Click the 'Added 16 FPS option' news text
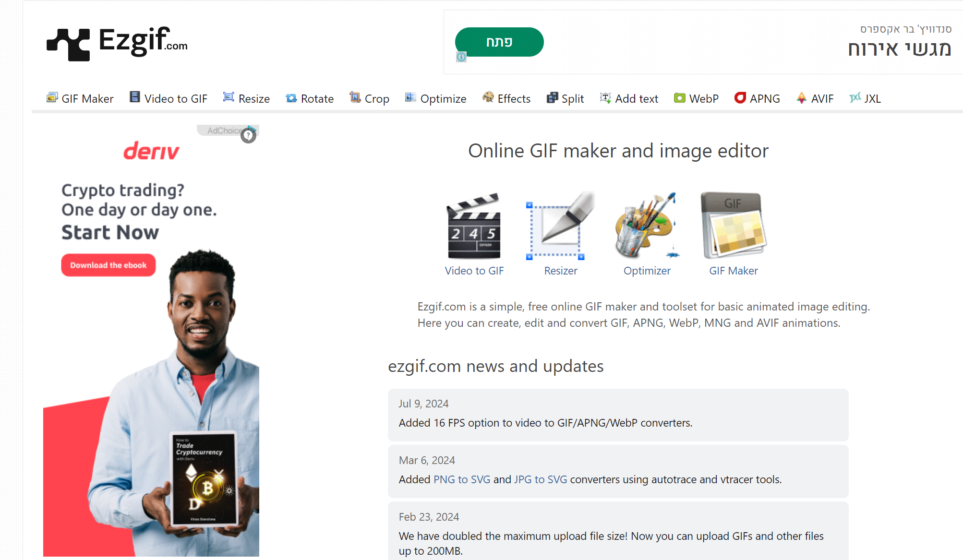This screenshot has width=963, height=560. 545,423
